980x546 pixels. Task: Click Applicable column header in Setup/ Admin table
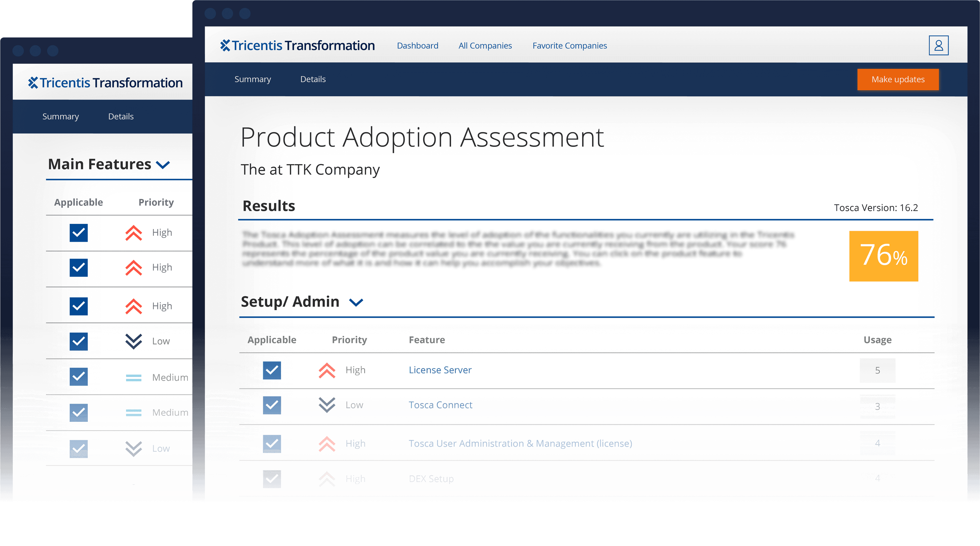click(272, 340)
